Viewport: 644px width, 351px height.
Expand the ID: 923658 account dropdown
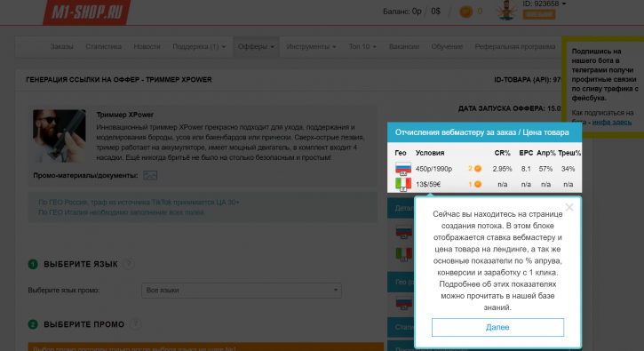(x=545, y=4)
